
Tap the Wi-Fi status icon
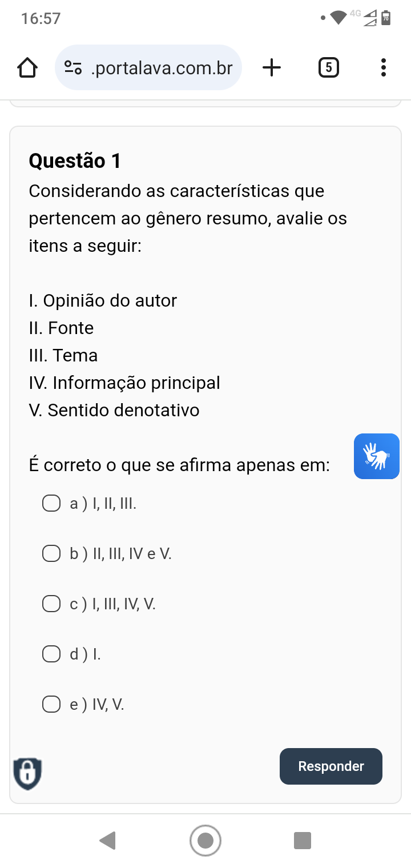pyautogui.click(x=339, y=18)
